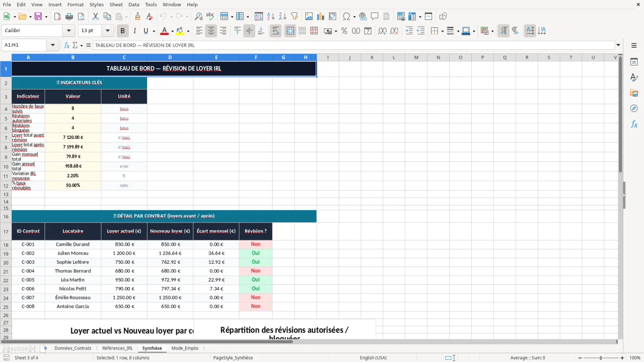Open the background color dropdown arrow
Viewport: 644px width, 362px height.
click(188, 31)
